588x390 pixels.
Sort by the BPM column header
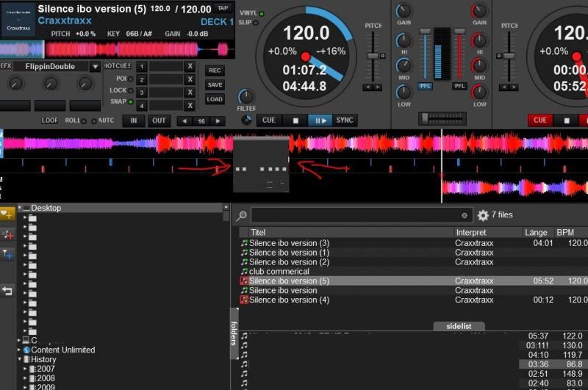pyautogui.click(x=571, y=232)
